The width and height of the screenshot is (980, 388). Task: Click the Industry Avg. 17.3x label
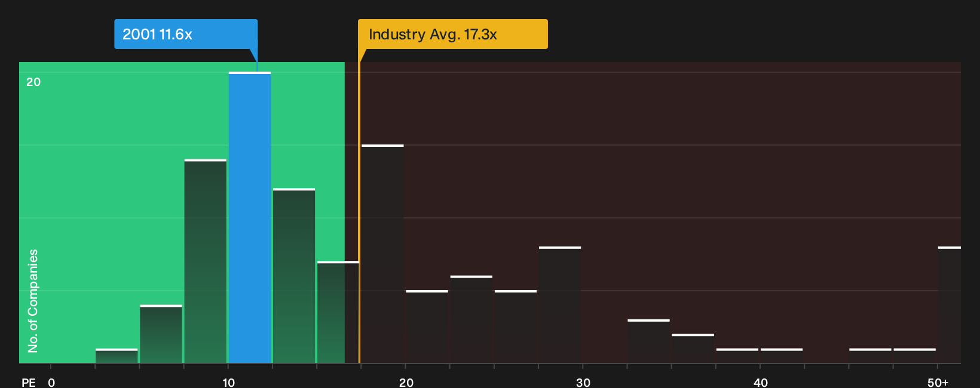click(x=452, y=34)
